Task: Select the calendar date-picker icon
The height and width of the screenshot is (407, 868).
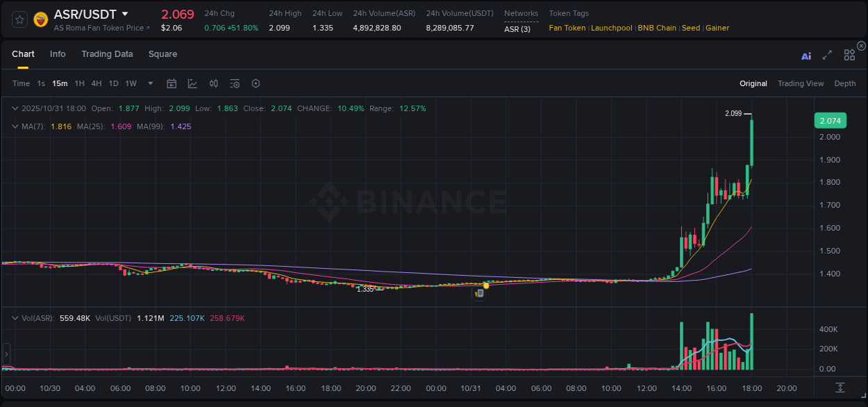Action: (x=172, y=83)
